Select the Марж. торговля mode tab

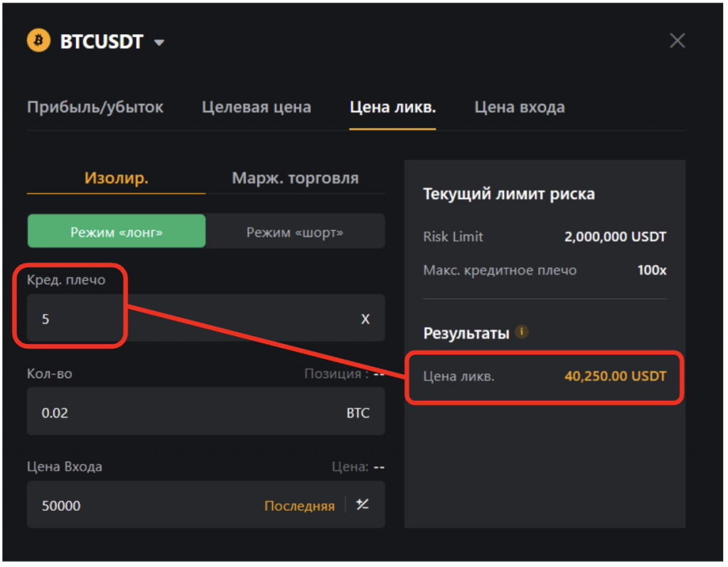[x=295, y=178]
